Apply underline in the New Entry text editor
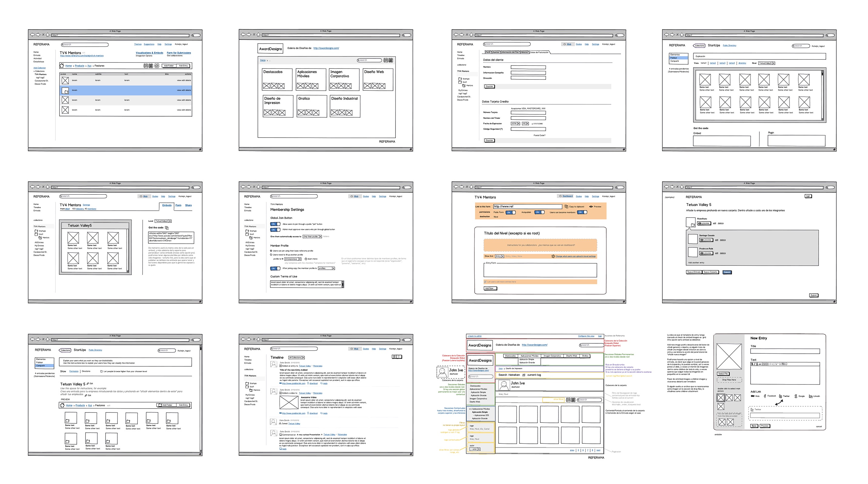The image size is (868, 484). [x=757, y=364]
